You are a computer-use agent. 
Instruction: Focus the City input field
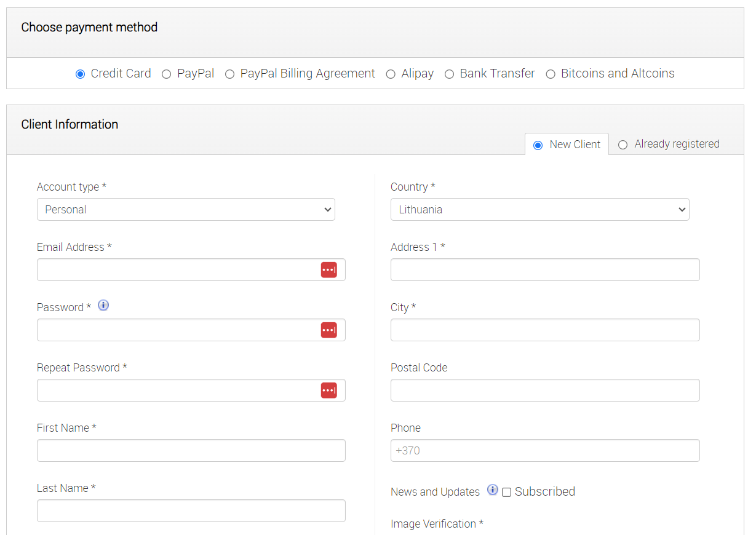[x=545, y=330]
